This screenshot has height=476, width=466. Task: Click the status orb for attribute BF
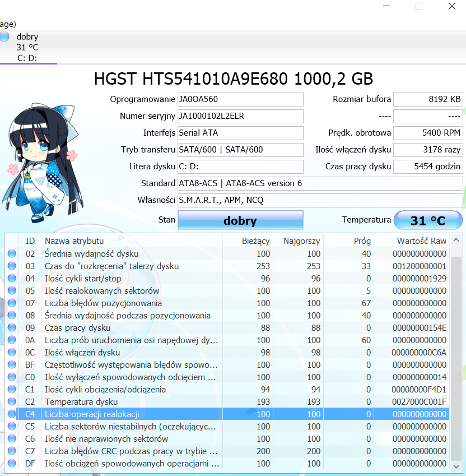pos(12,364)
